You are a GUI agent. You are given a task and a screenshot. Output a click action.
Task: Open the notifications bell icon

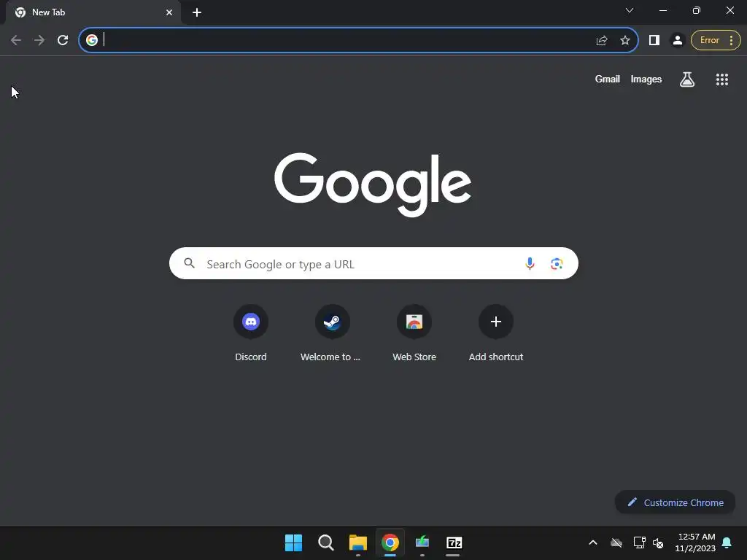point(727,542)
